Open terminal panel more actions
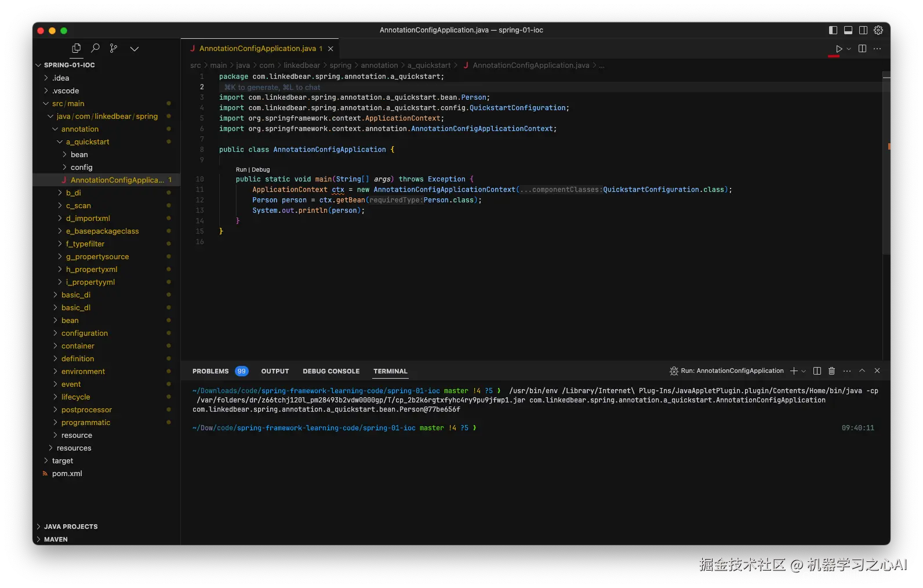The height and width of the screenshot is (588, 923). [x=847, y=371]
